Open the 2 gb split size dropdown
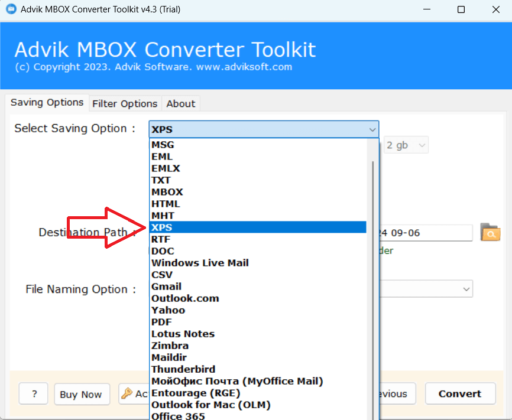Screen dimensions: 512x420 (406, 145)
